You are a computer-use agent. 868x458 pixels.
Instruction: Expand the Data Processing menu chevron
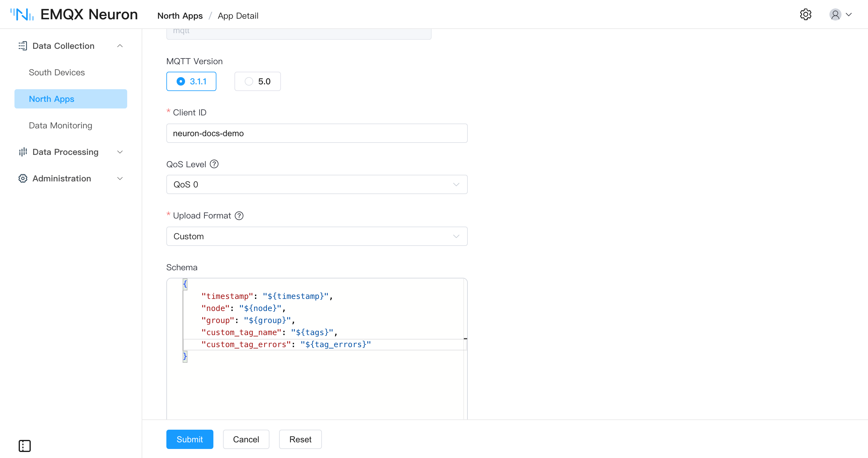pyautogui.click(x=120, y=152)
